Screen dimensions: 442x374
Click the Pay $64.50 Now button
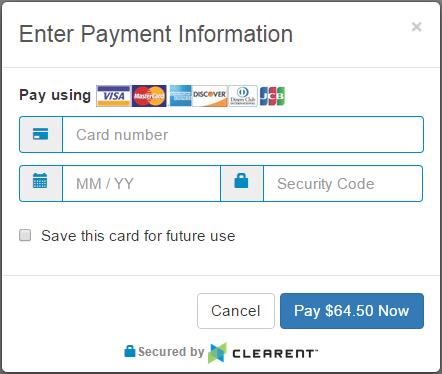(352, 311)
